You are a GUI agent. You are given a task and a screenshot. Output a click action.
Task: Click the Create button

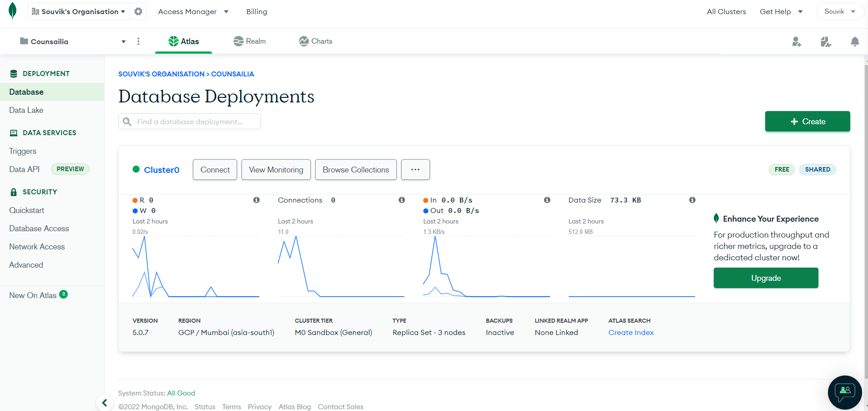pyautogui.click(x=807, y=121)
